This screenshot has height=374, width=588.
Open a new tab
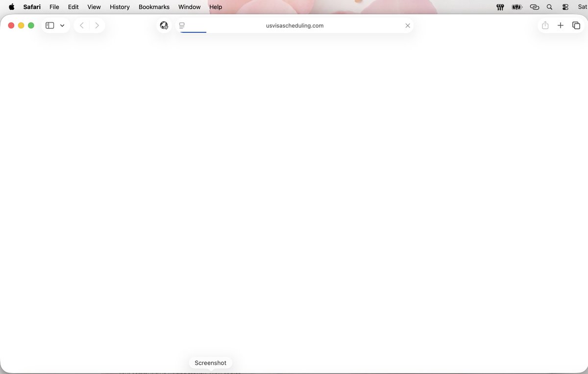coord(561,25)
